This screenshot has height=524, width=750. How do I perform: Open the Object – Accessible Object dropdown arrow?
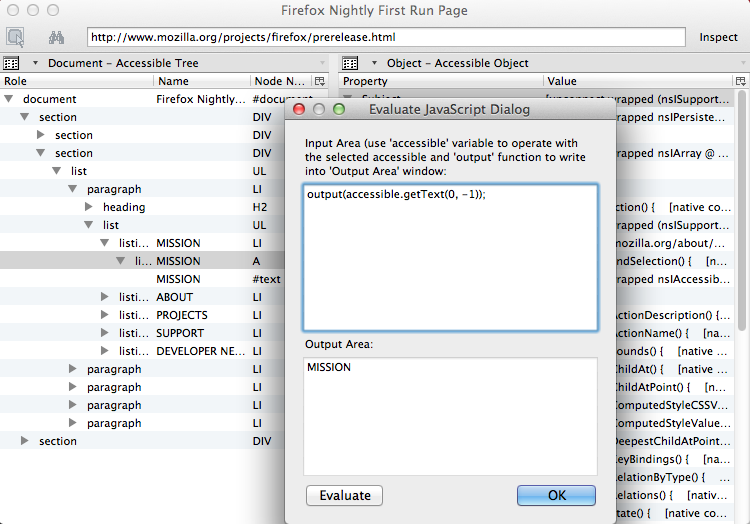coord(375,63)
